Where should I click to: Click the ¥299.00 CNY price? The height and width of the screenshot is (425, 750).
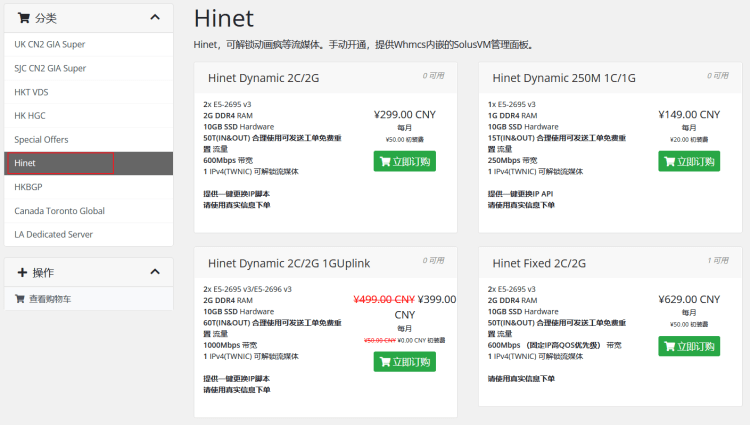pos(405,115)
